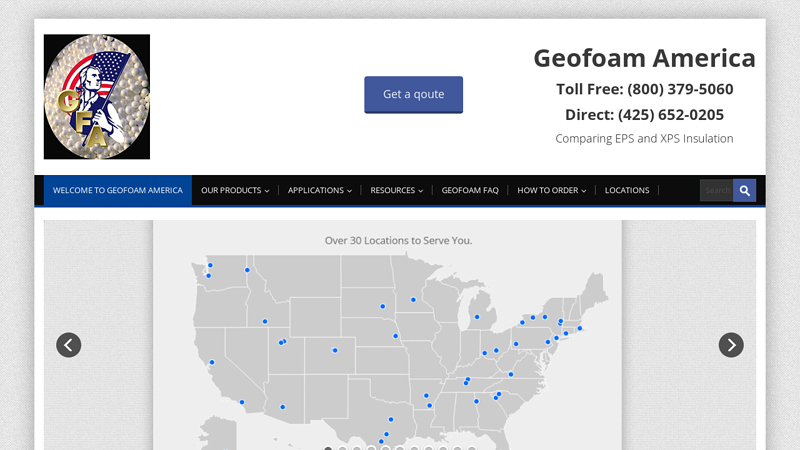Screen dimensions: 800x450
Task: Go to the previous slide arrow
Action: 69,345
